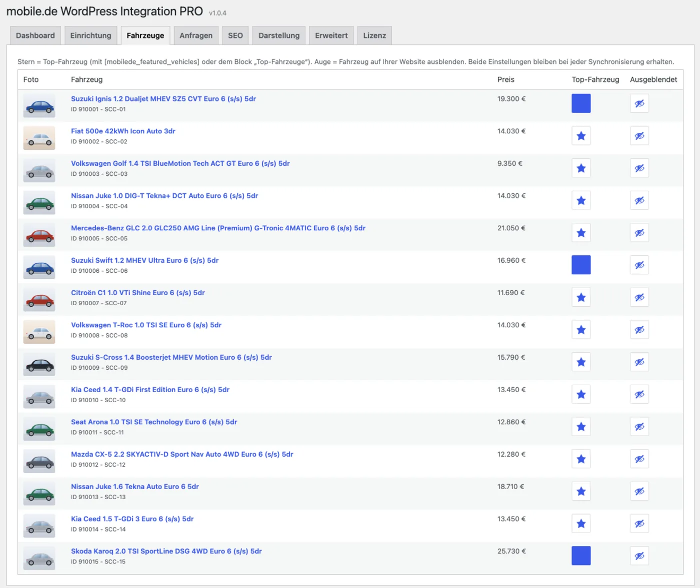Click the Suzuki S-Cross black car thumbnail
This screenshot has height=588, width=700.
(x=39, y=365)
